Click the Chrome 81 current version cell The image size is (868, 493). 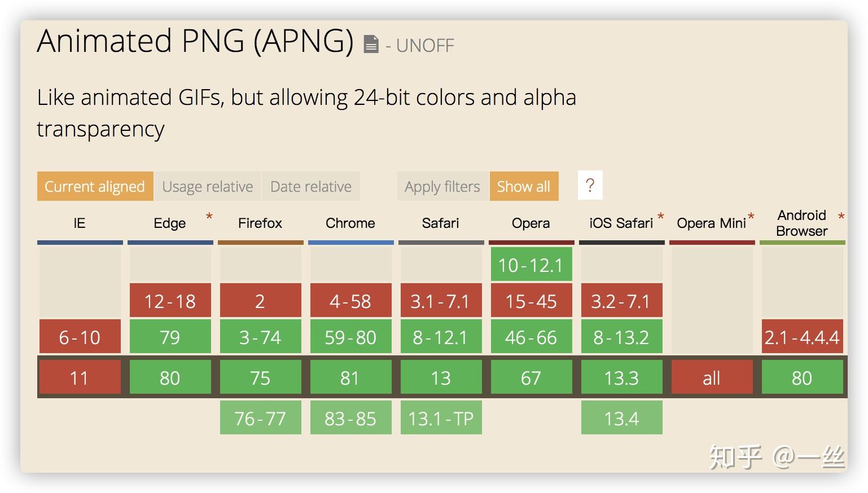click(x=350, y=377)
